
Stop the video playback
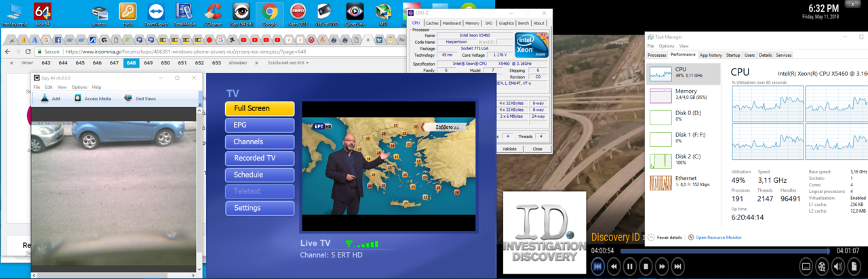(x=646, y=267)
